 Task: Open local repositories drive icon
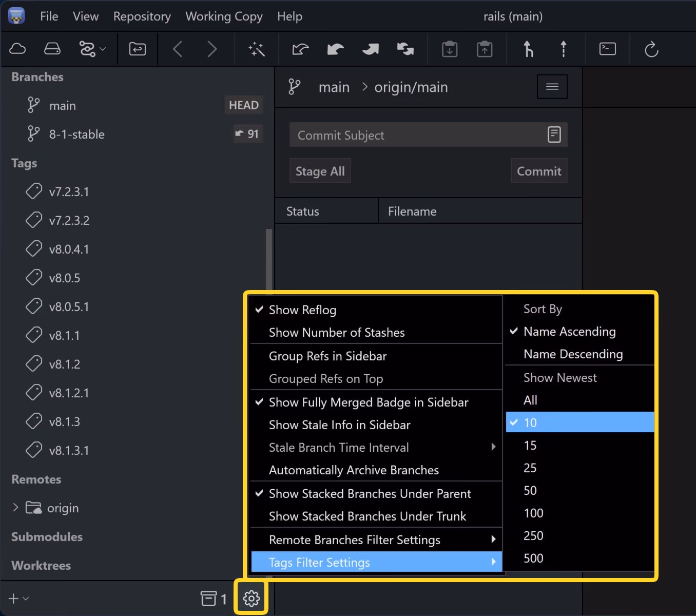click(x=52, y=49)
